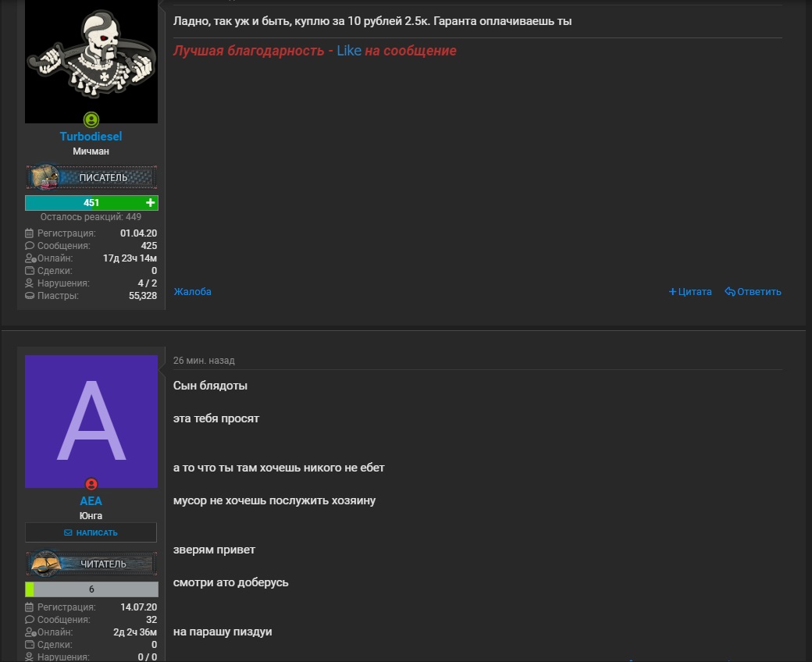This screenshot has width=812, height=662.
Task: Click the Писатель rank badge
Action: pos(91,177)
